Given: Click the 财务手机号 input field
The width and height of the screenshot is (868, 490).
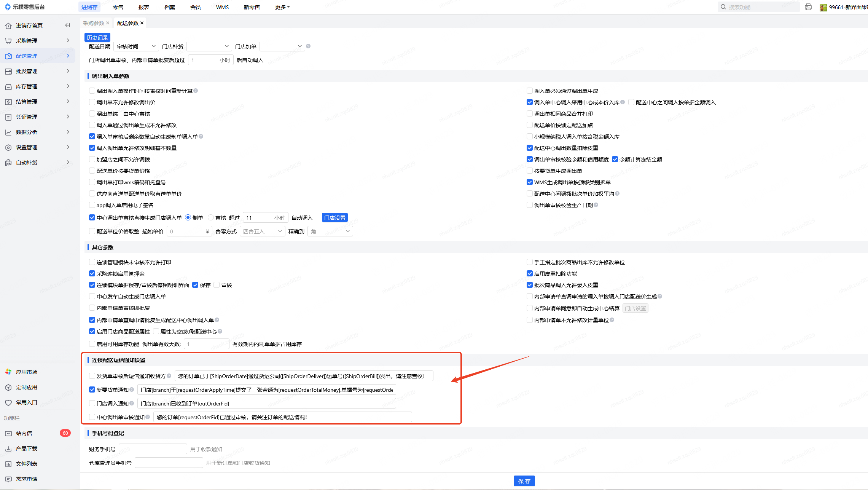Looking at the screenshot, I should pyautogui.click(x=153, y=449).
